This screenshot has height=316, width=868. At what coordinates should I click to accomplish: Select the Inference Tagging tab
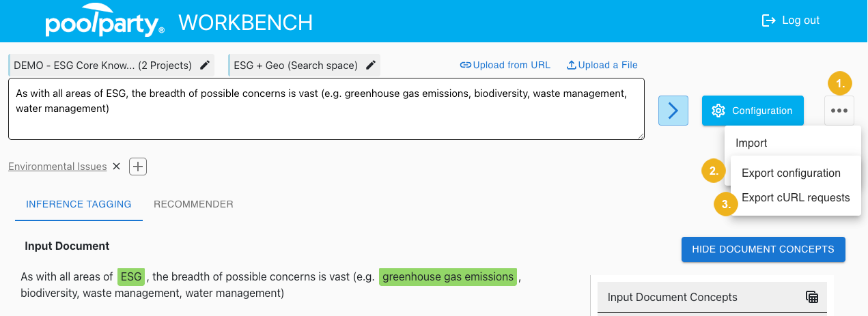(x=79, y=204)
